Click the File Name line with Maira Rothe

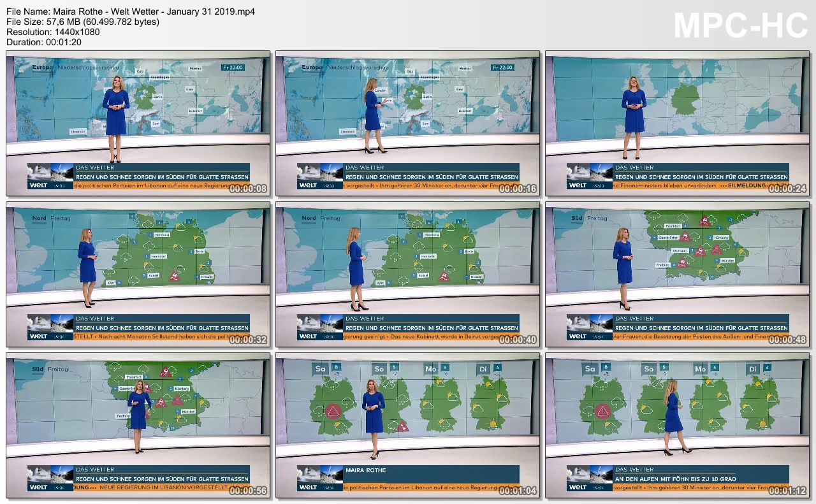pyautogui.click(x=131, y=11)
